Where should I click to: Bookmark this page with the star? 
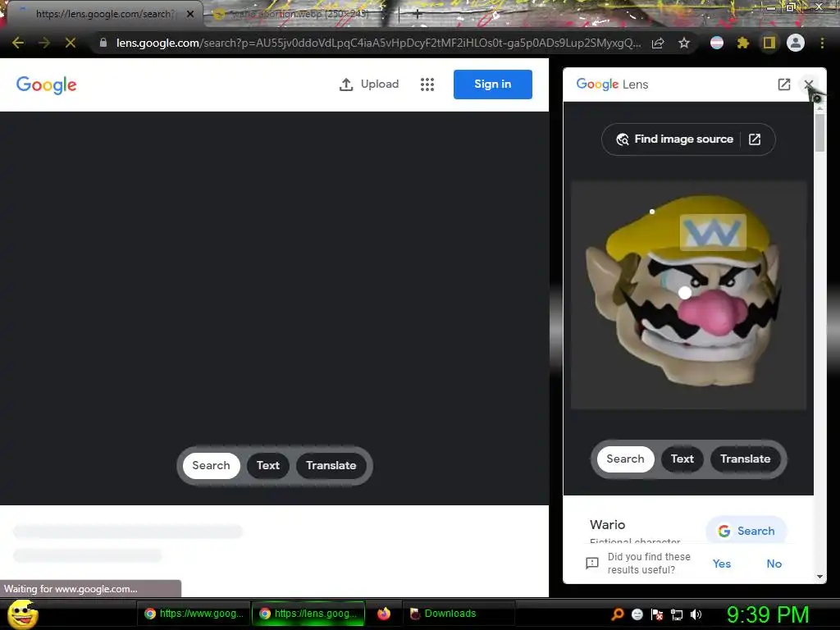pyautogui.click(x=684, y=43)
